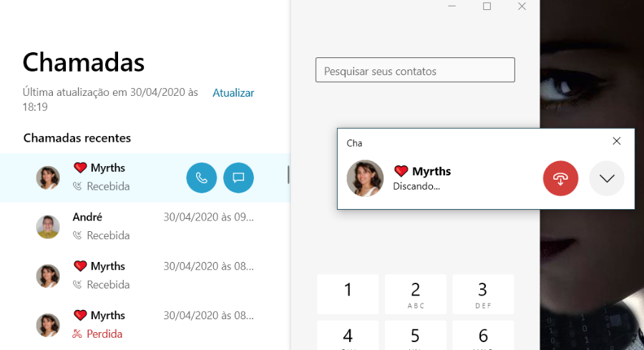Click the recent calls list scrollbar

click(x=288, y=175)
